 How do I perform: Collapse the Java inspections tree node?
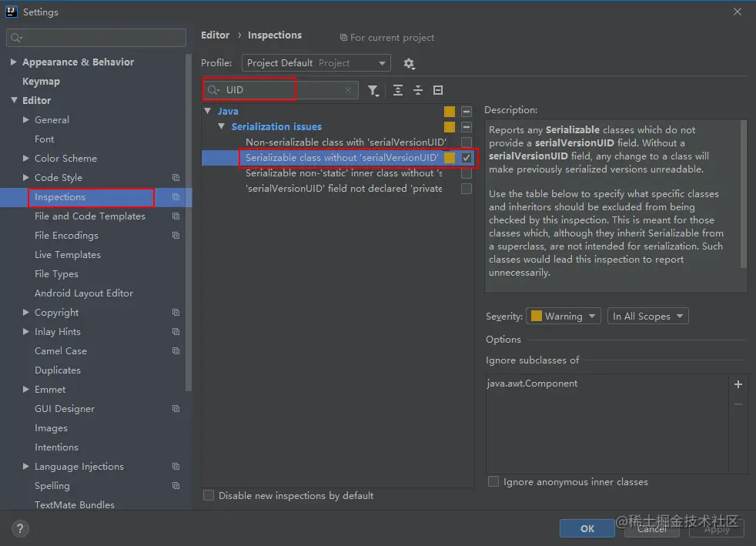click(208, 111)
